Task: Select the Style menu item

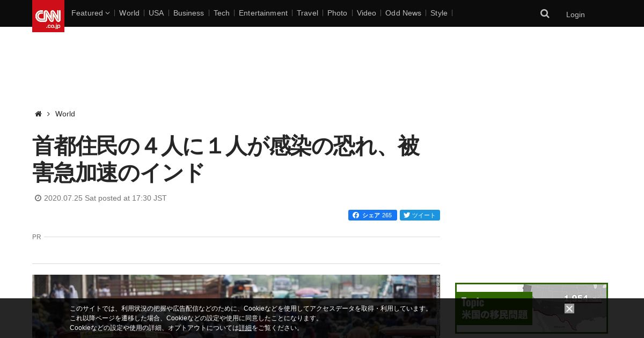Action: (x=439, y=13)
